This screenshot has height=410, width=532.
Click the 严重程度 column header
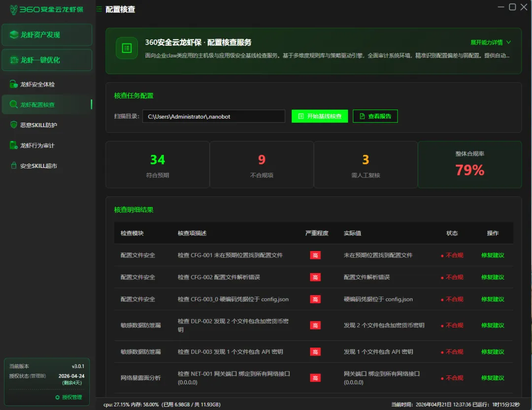(x=317, y=233)
